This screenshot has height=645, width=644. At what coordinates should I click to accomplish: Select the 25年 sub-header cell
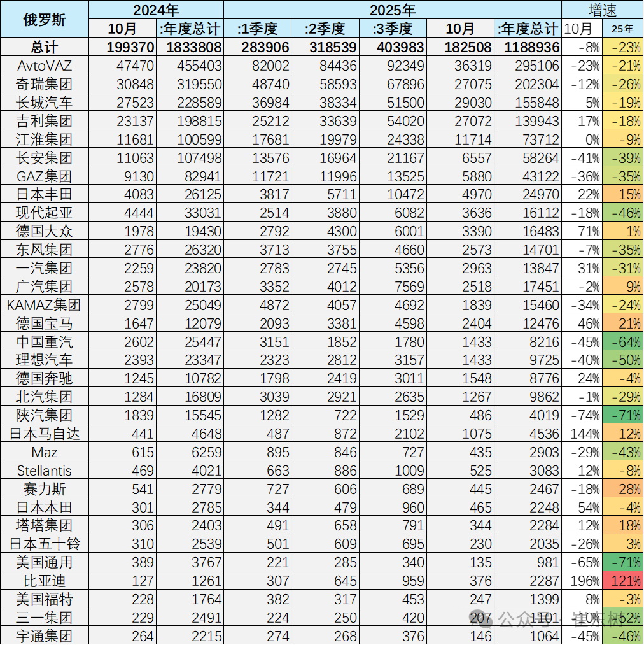(622, 29)
